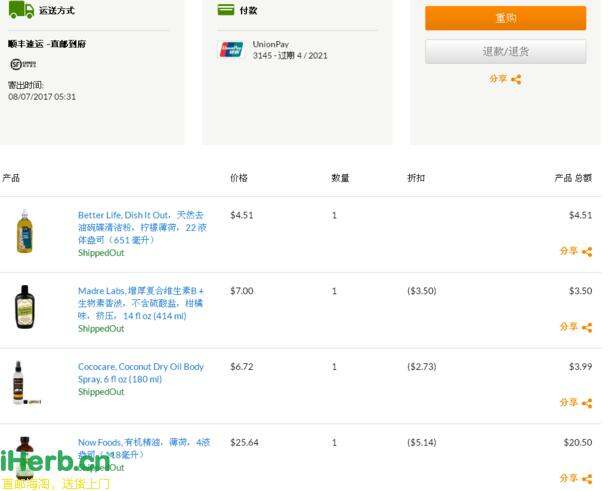The height and width of the screenshot is (491, 609).
Task: Open the Now Foods organic essential oil link
Action: click(144, 447)
